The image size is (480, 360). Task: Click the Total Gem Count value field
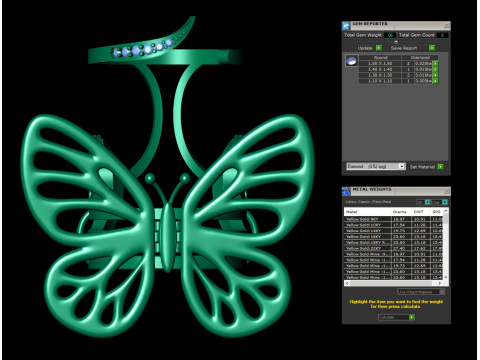[442, 35]
